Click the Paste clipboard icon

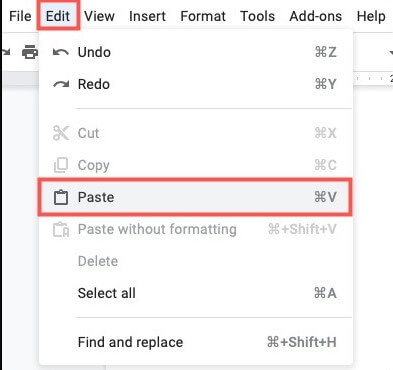click(61, 197)
